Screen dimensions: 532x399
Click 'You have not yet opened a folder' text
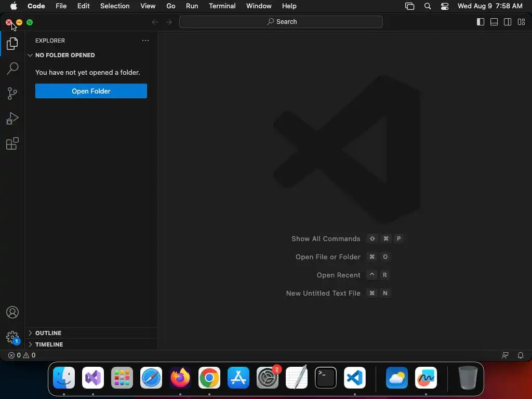click(x=87, y=72)
